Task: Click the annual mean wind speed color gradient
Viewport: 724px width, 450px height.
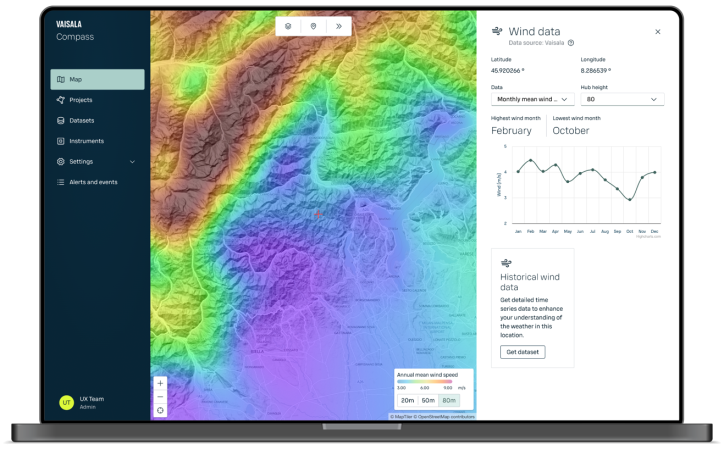Action: tap(424, 382)
